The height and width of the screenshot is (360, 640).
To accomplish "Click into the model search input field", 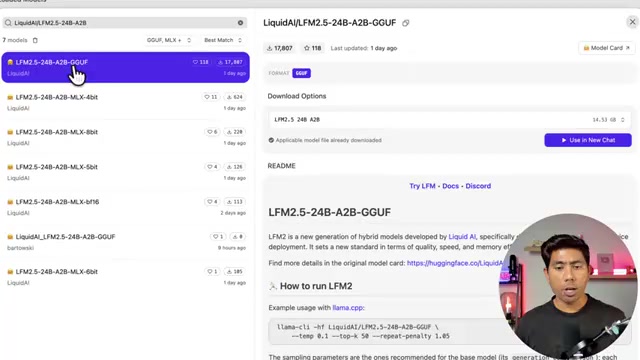I will [125, 23].
